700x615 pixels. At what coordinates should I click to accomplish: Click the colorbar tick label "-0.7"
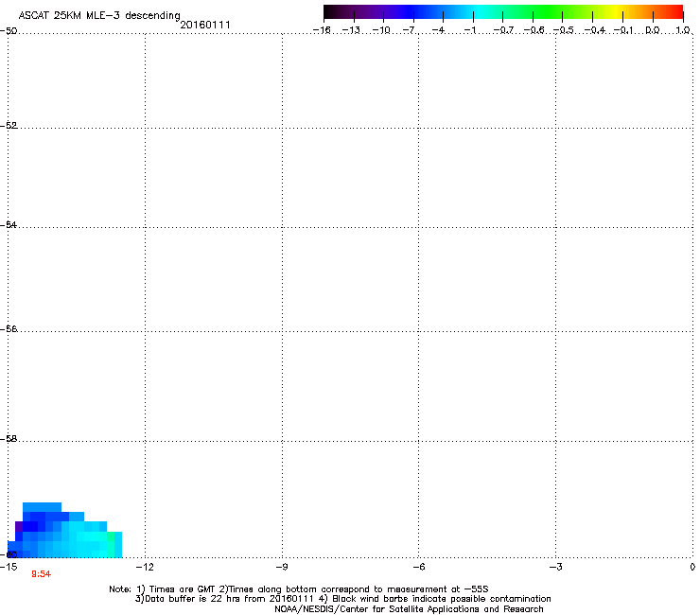pyautogui.click(x=503, y=30)
